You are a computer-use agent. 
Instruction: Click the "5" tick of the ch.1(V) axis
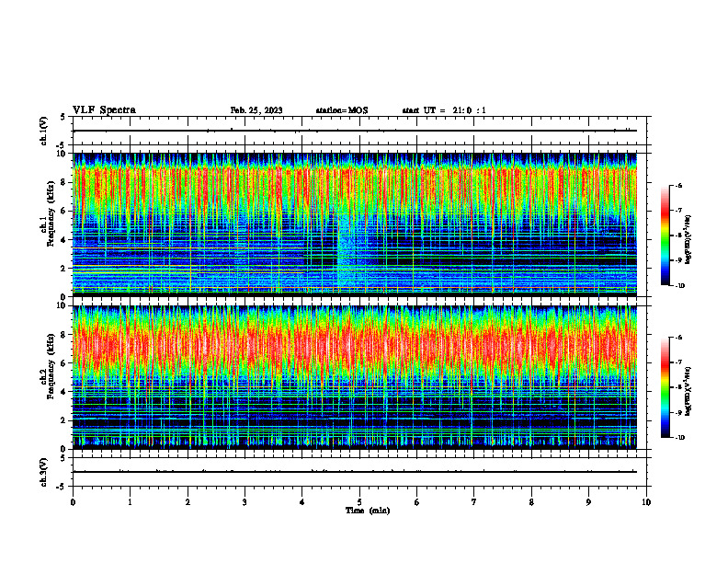click(x=64, y=117)
